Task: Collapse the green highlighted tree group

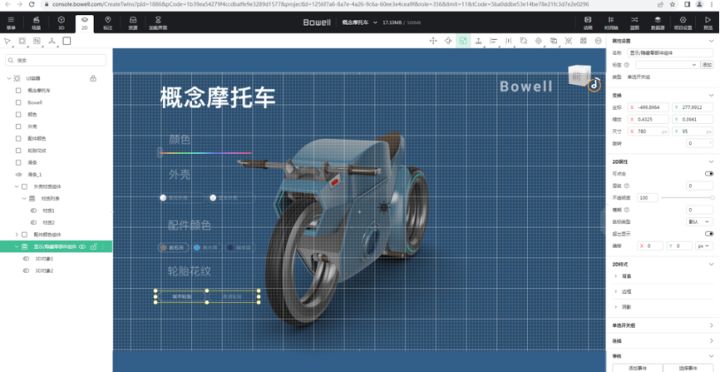Action: (17, 247)
